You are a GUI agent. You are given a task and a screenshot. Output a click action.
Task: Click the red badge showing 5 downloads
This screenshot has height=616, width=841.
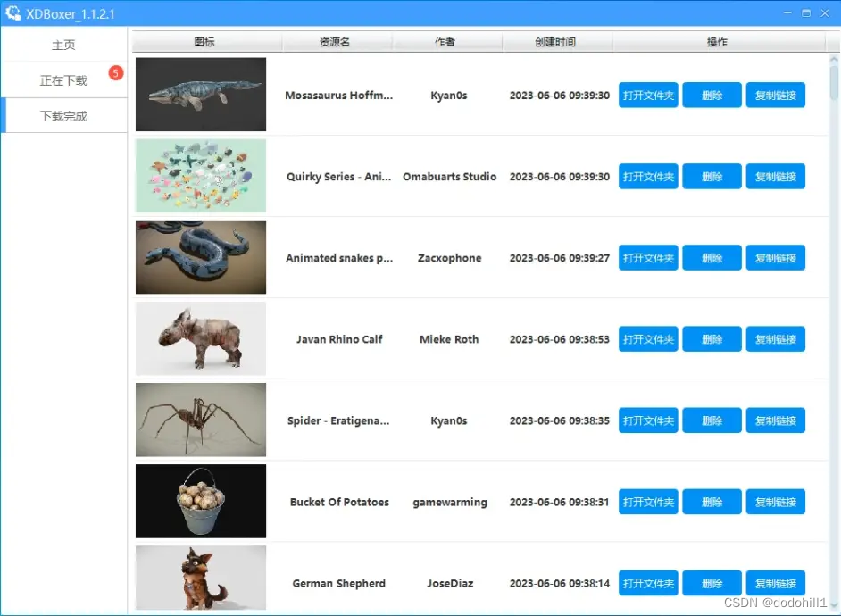pos(116,74)
